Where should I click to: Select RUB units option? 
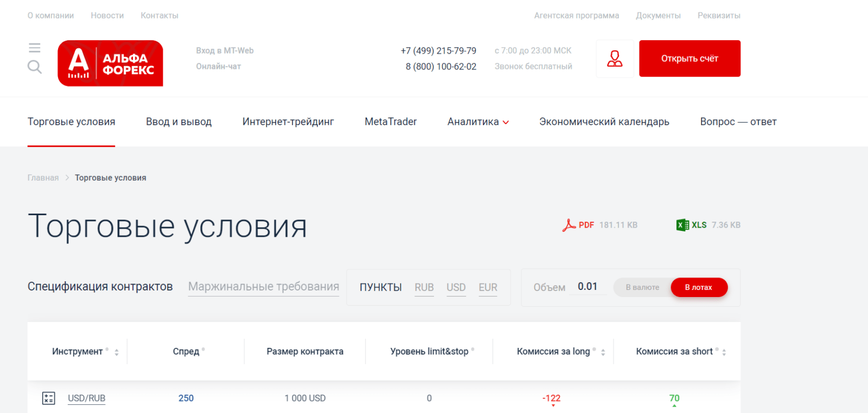coord(424,288)
